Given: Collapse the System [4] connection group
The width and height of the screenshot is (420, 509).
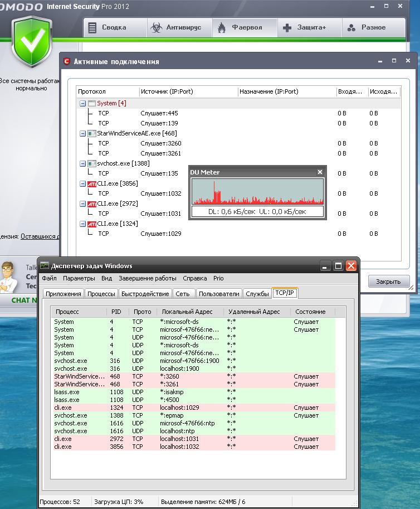Looking at the screenshot, I should (x=82, y=104).
